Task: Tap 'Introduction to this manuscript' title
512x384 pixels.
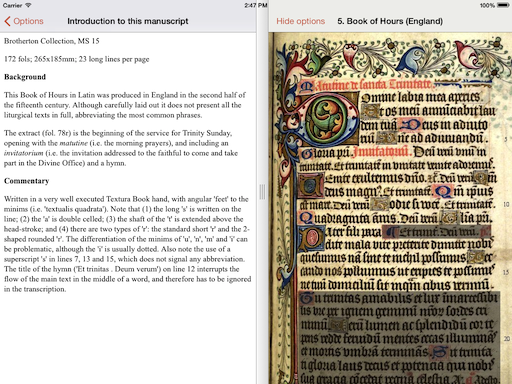Action: click(x=128, y=21)
